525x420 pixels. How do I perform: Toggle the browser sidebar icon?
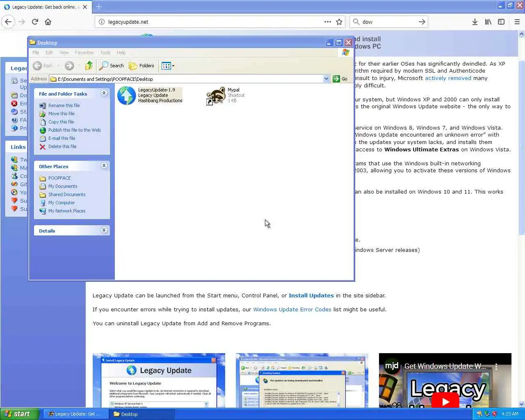[x=501, y=22]
